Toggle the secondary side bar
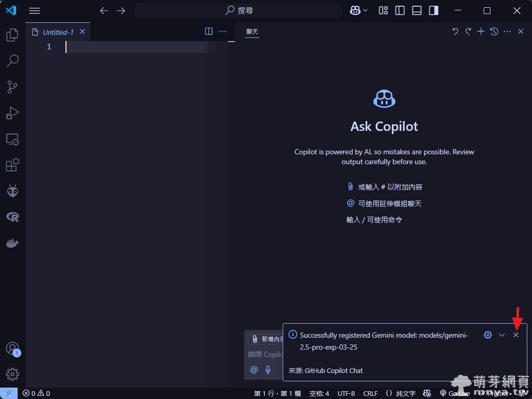Viewport: 532px width, 399px height. [x=433, y=10]
